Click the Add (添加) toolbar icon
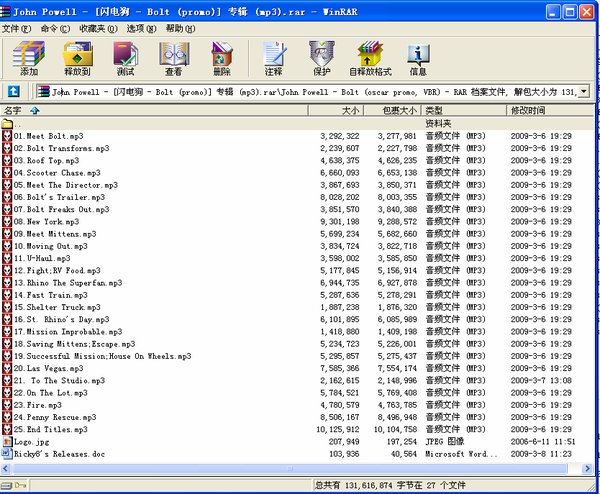Image resolution: width=600 pixels, height=494 pixels. click(29, 58)
